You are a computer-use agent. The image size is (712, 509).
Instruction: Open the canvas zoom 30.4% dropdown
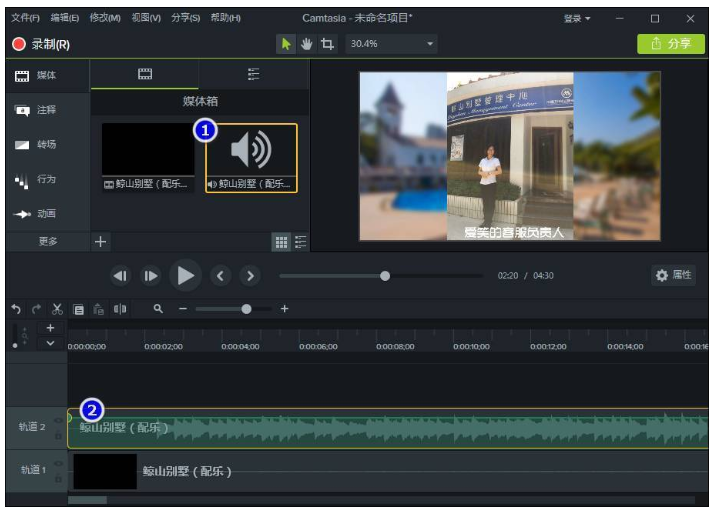point(391,44)
